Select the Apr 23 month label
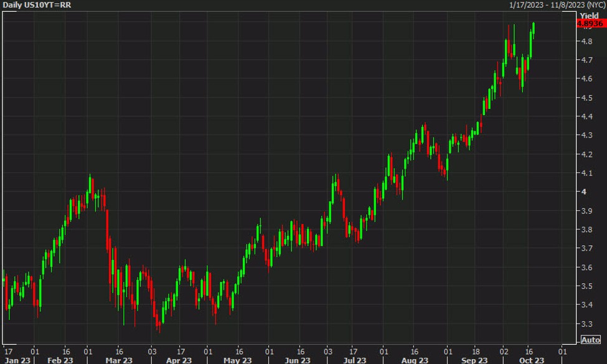Viewport: 607px width, 364px height. (179, 359)
